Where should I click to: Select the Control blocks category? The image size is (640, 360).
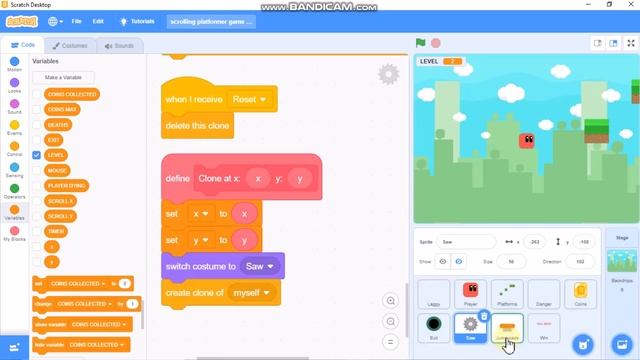14,149
